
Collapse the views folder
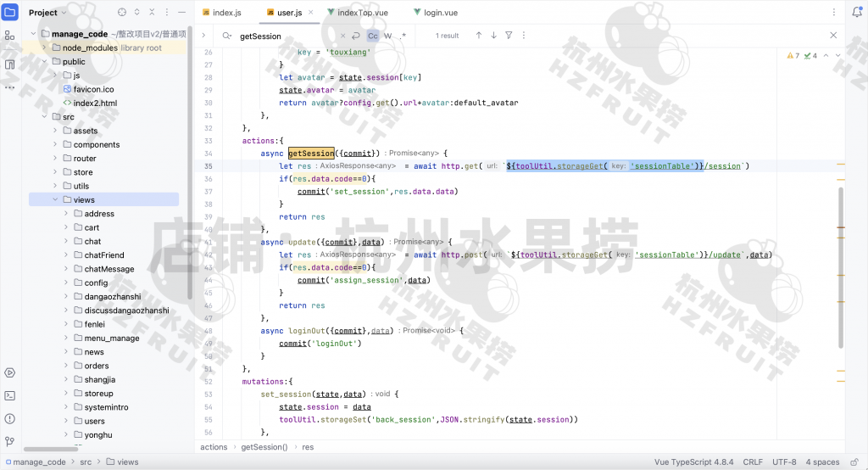click(x=55, y=200)
